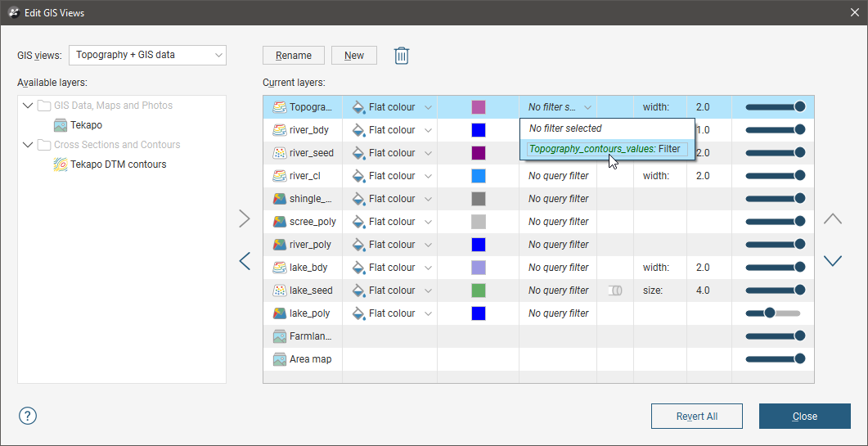Screen dimensions: 868x446
Task: Click the Rename button
Action: (293, 56)
